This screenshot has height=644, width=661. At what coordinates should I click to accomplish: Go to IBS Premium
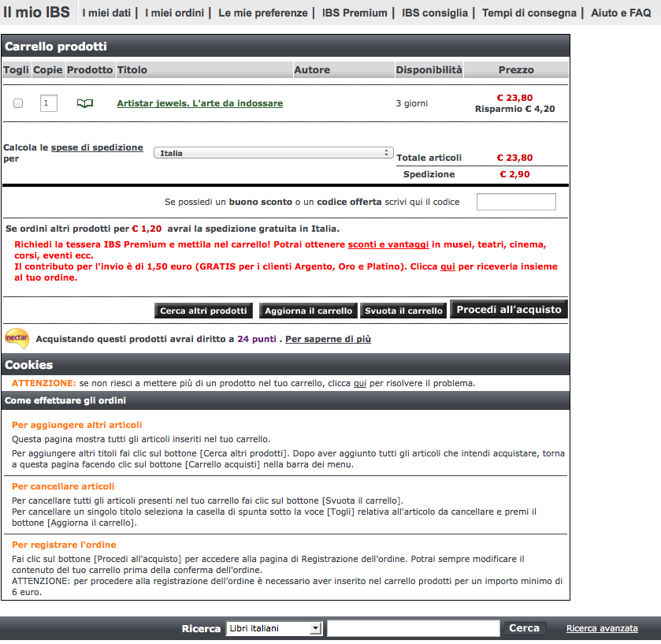point(355,13)
